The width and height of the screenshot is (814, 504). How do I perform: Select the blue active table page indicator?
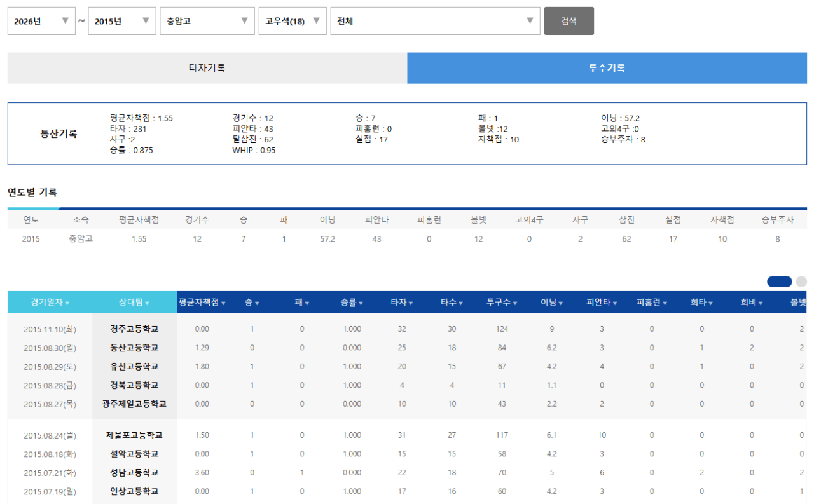pos(780,282)
